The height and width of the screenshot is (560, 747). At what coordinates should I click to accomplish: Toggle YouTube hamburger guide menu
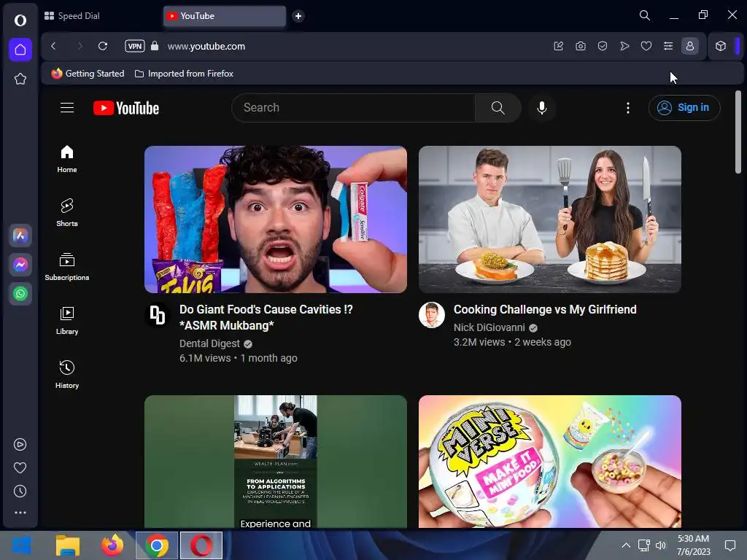click(67, 108)
